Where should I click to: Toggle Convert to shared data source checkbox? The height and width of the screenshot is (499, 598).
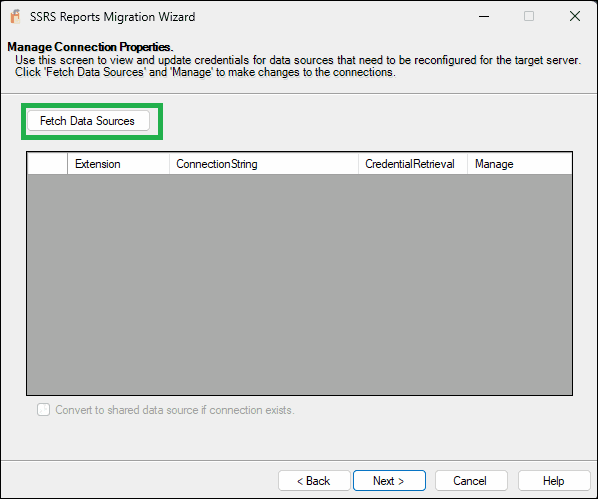pos(43,410)
